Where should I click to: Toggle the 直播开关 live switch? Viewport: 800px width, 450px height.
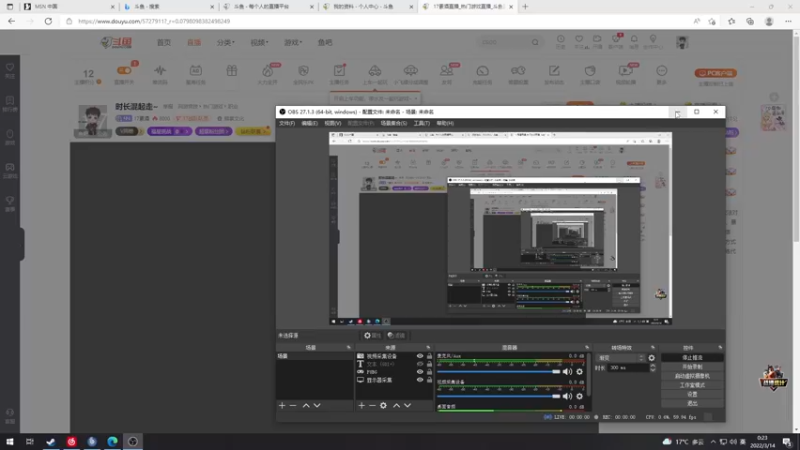(124, 70)
